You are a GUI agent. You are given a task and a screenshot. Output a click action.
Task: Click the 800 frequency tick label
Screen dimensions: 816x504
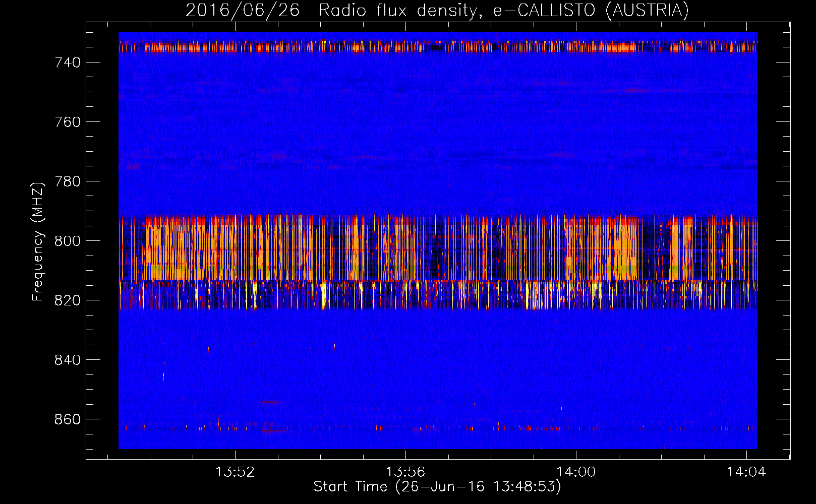coord(68,241)
